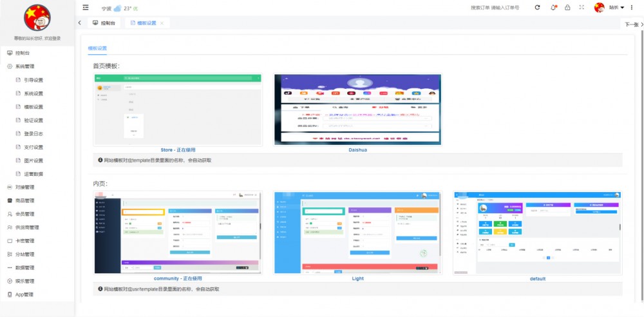
Task: Close the 模板设置 tab
Action: 162,23
